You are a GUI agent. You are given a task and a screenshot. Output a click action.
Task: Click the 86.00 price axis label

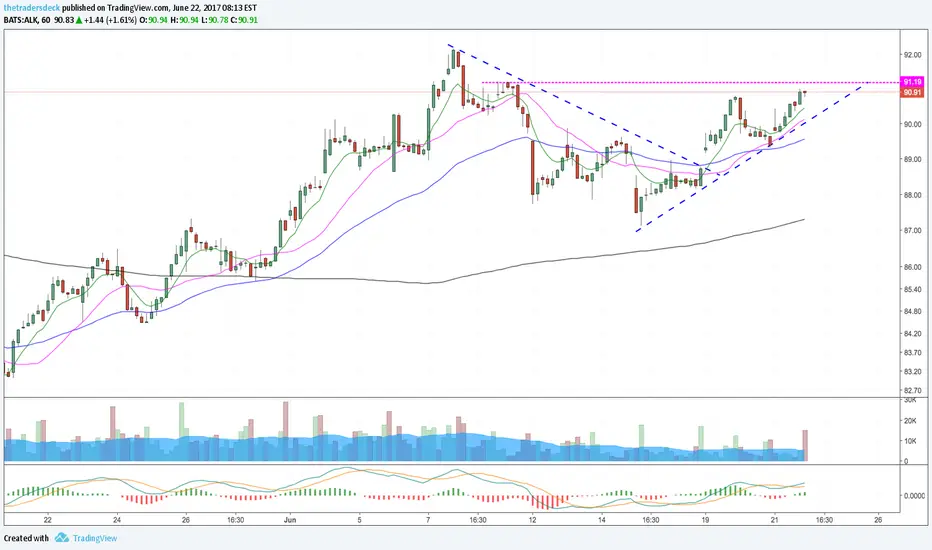coord(912,267)
